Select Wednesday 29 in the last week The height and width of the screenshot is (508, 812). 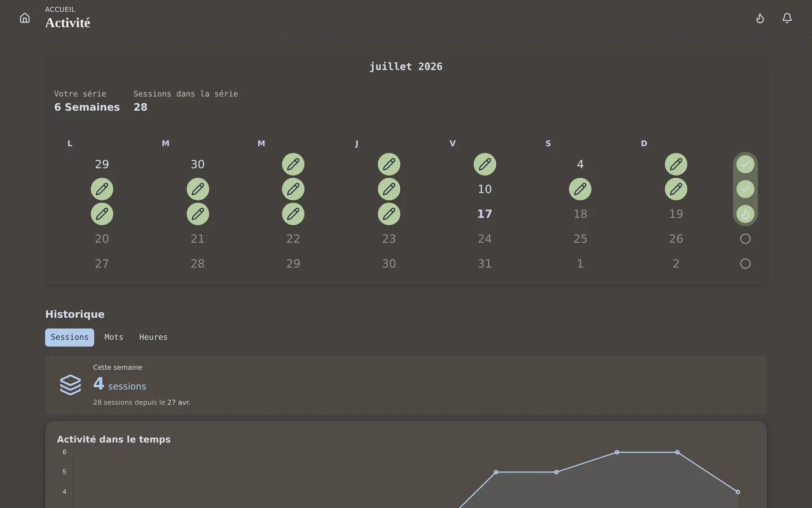pyautogui.click(x=293, y=264)
